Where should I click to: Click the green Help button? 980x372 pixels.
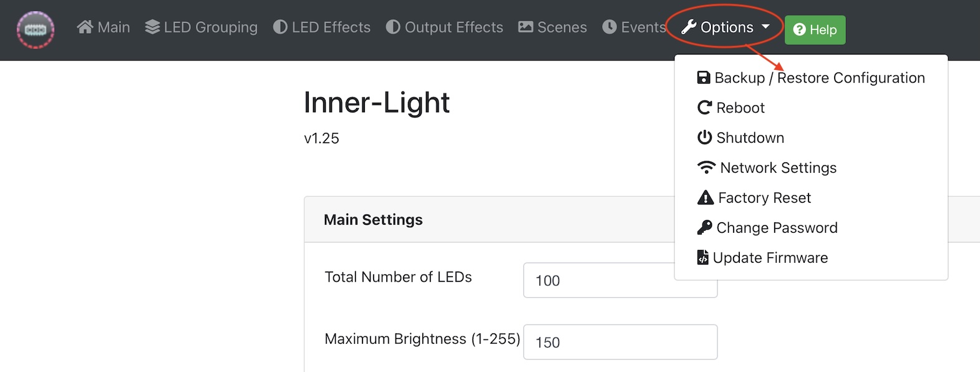tap(815, 29)
